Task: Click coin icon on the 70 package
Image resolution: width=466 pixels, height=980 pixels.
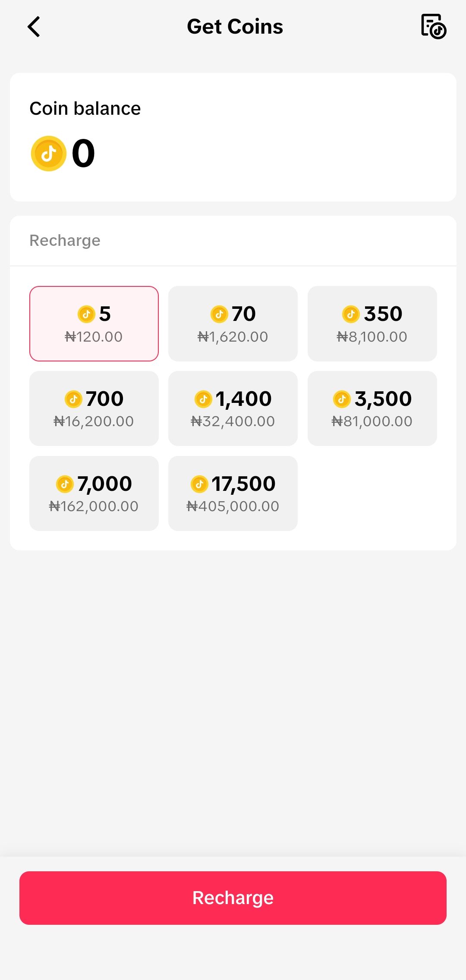Action: point(219,314)
